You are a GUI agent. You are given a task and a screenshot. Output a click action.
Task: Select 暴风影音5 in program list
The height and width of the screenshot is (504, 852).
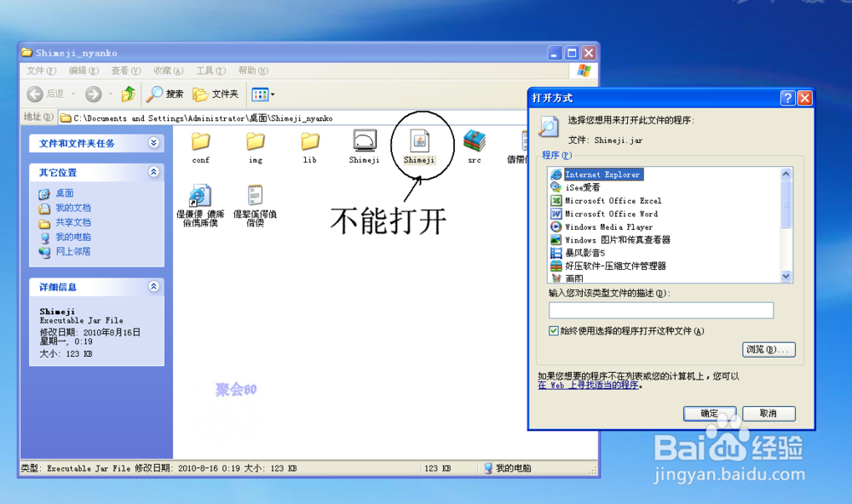[x=584, y=253]
